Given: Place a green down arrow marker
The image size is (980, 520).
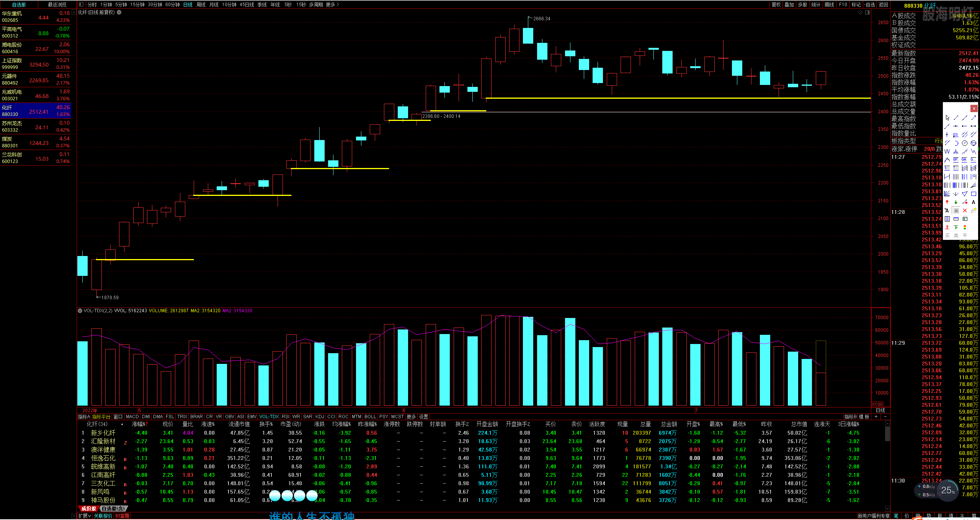Looking at the screenshot, I should point(956,202).
